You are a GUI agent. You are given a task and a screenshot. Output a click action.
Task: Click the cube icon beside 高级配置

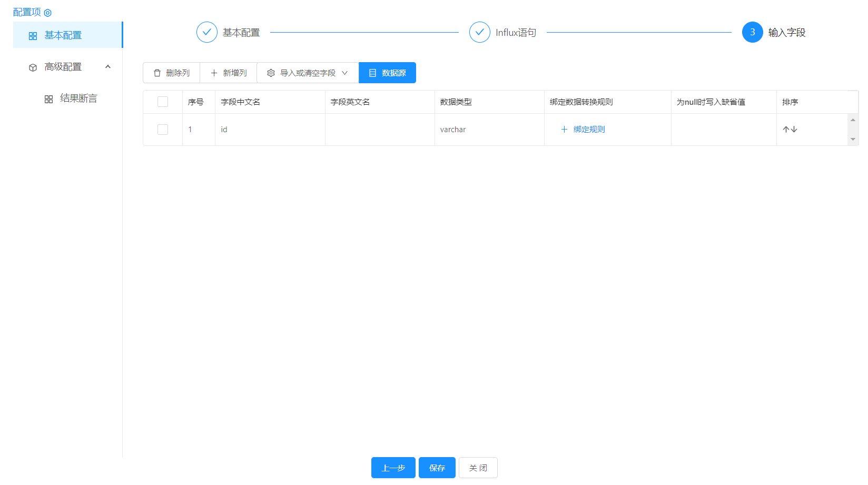(33, 67)
